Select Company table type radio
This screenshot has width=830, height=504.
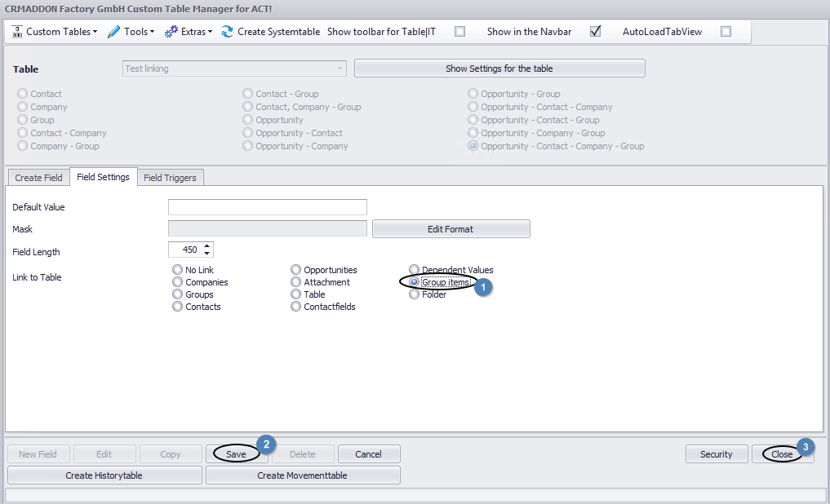tap(22, 107)
